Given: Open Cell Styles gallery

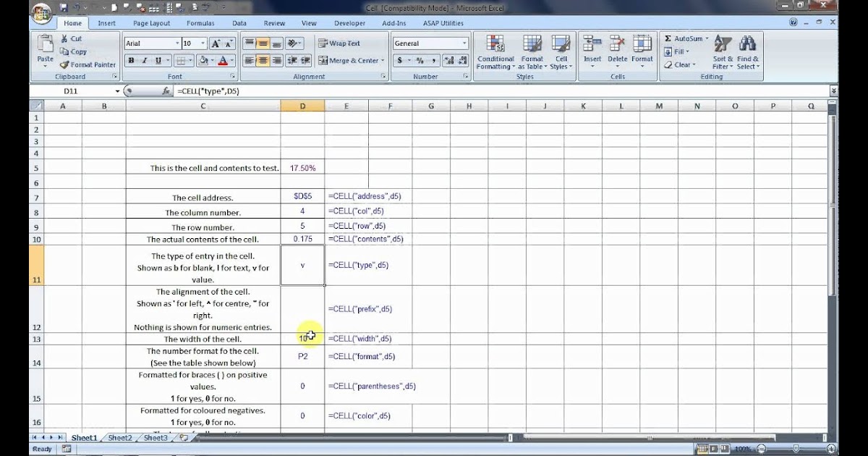Looking at the screenshot, I should pos(561,52).
